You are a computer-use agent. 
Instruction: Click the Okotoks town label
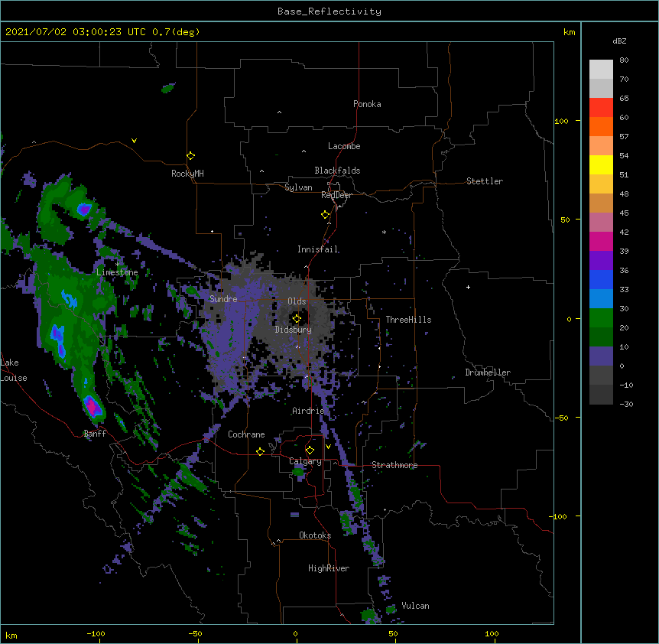315,535
